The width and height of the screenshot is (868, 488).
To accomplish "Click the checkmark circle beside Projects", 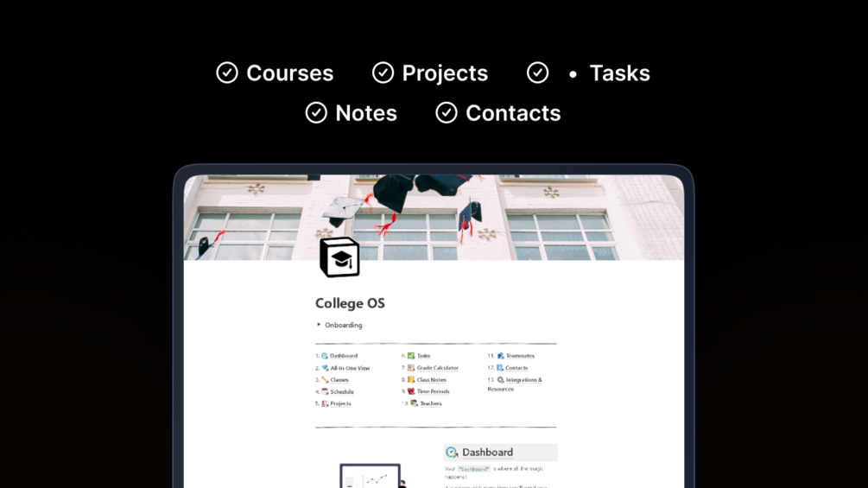I will (x=383, y=73).
